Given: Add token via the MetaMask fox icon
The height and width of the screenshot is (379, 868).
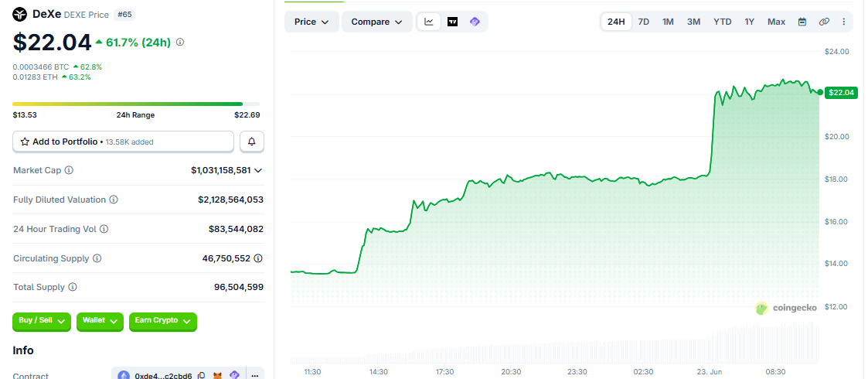Looking at the screenshot, I should (x=219, y=376).
